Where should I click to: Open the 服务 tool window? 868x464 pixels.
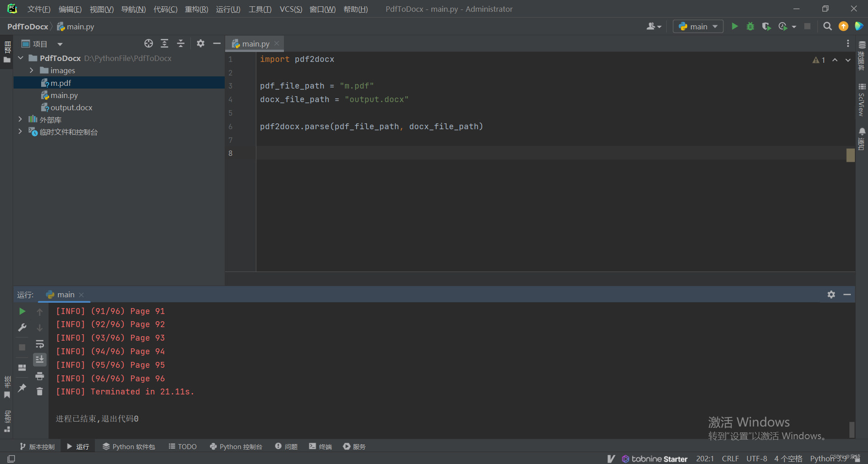click(354, 446)
